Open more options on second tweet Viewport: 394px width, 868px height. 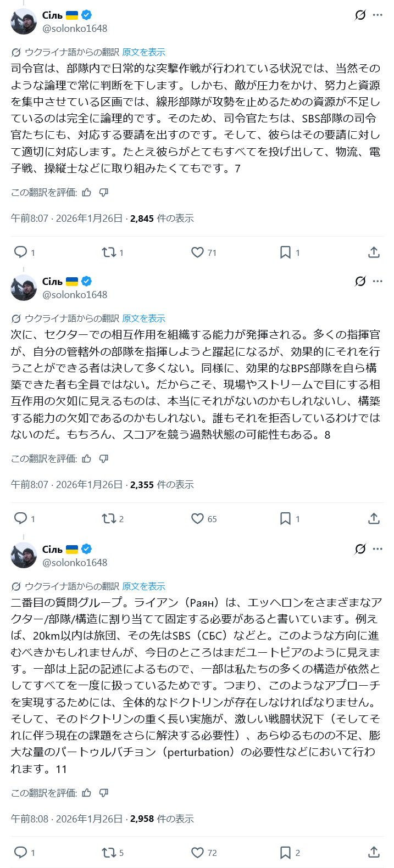coord(378,281)
